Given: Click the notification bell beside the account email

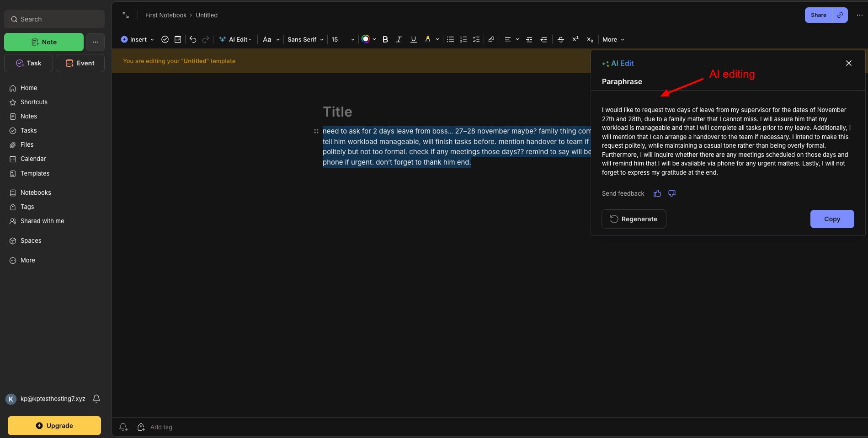Looking at the screenshot, I should click(96, 399).
